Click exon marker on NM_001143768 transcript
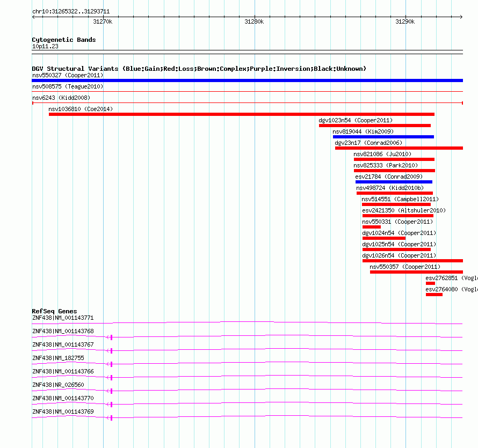The image size is (478, 448). pos(111,337)
